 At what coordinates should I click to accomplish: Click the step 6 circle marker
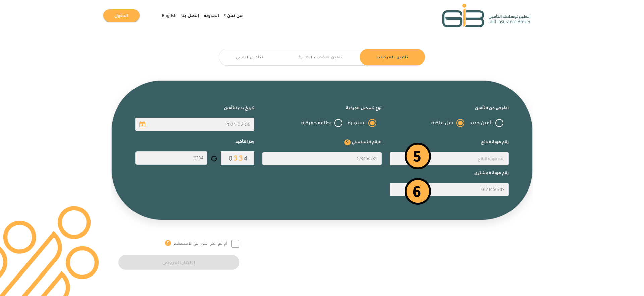[x=417, y=192]
